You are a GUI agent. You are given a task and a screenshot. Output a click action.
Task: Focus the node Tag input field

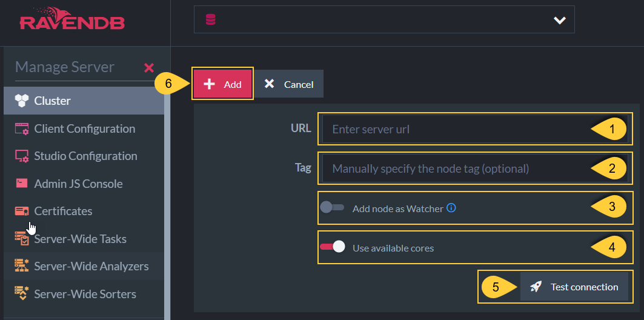coord(475,168)
